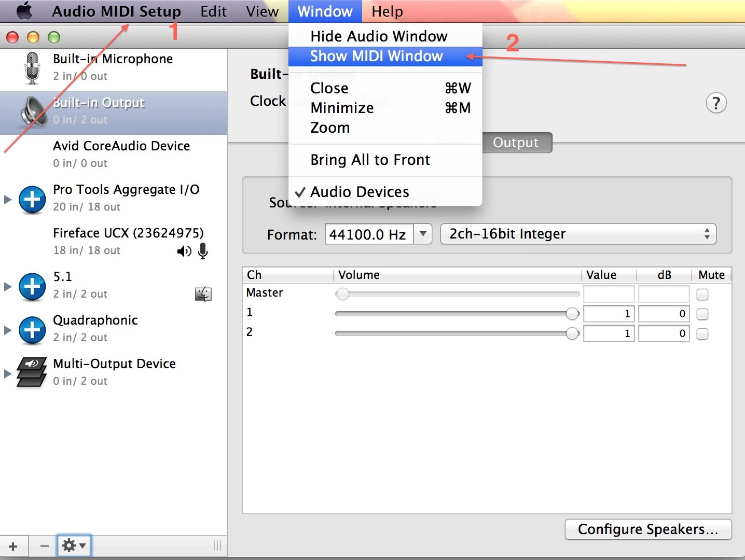Open the Edit menu
Screen dimensions: 745x560
(214, 11)
